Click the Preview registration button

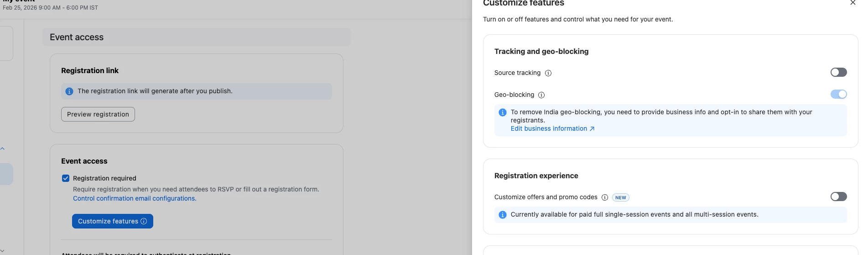pos(98,114)
